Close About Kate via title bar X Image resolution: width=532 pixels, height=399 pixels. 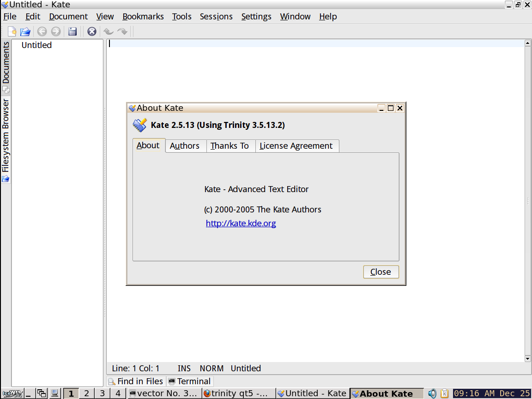point(399,108)
